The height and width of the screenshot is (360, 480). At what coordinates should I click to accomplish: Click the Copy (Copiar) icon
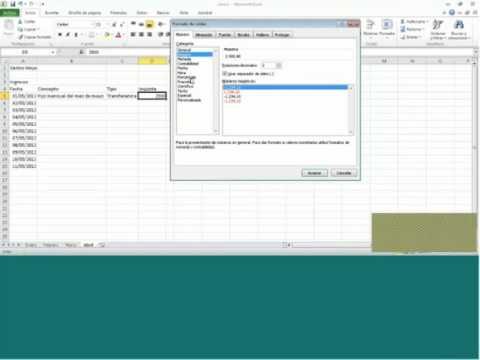coord(20,29)
